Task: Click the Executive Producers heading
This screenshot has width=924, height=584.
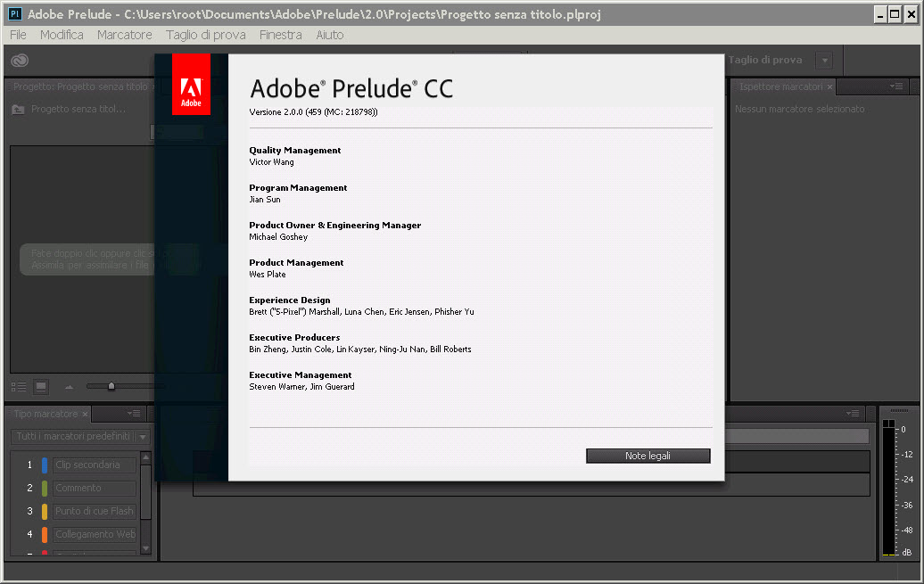Action: (294, 338)
